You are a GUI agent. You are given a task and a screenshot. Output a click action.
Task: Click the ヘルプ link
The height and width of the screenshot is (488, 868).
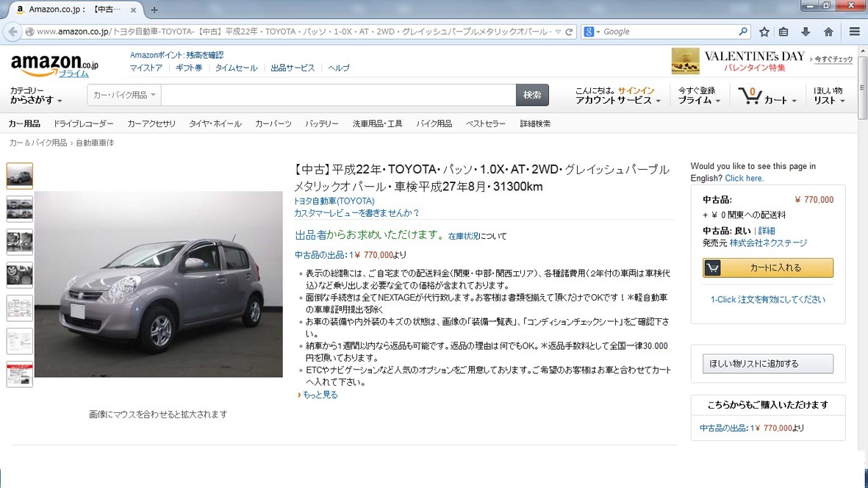pos(339,68)
